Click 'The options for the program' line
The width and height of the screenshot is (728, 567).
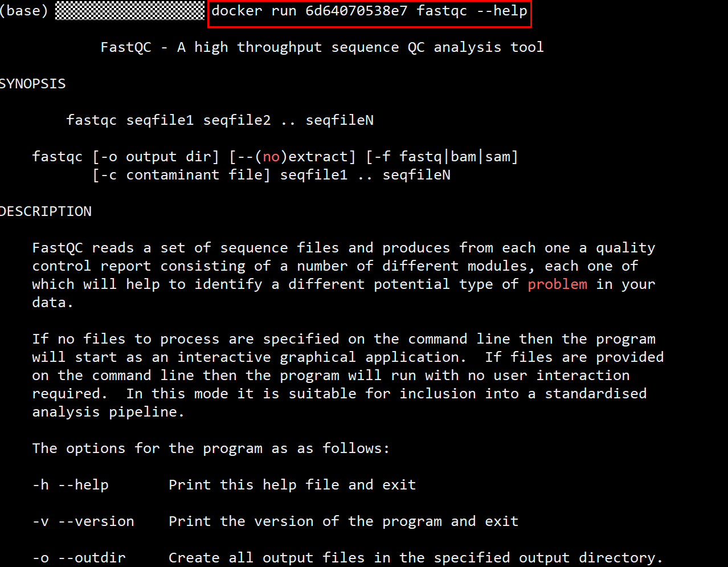[x=211, y=448]
